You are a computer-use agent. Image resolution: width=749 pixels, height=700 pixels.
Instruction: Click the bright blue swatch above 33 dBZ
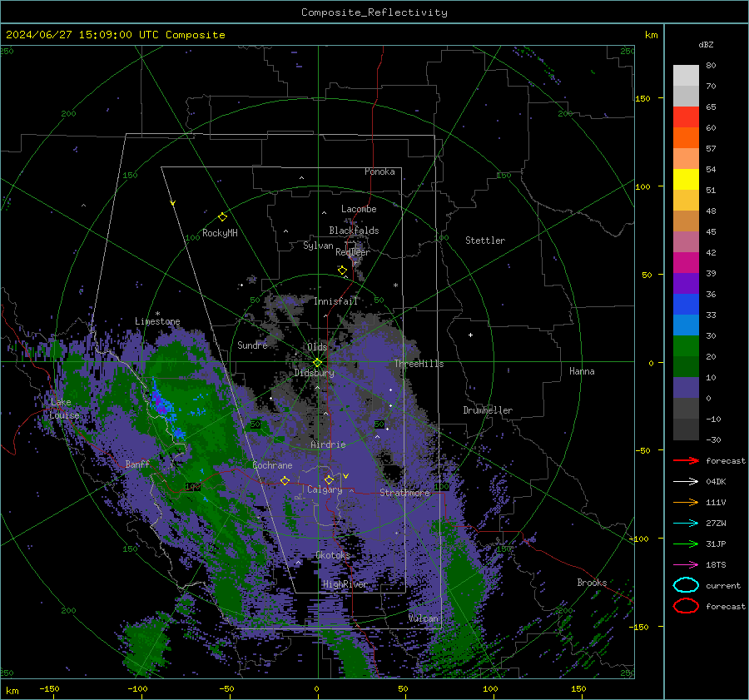[x=686, y=304]
